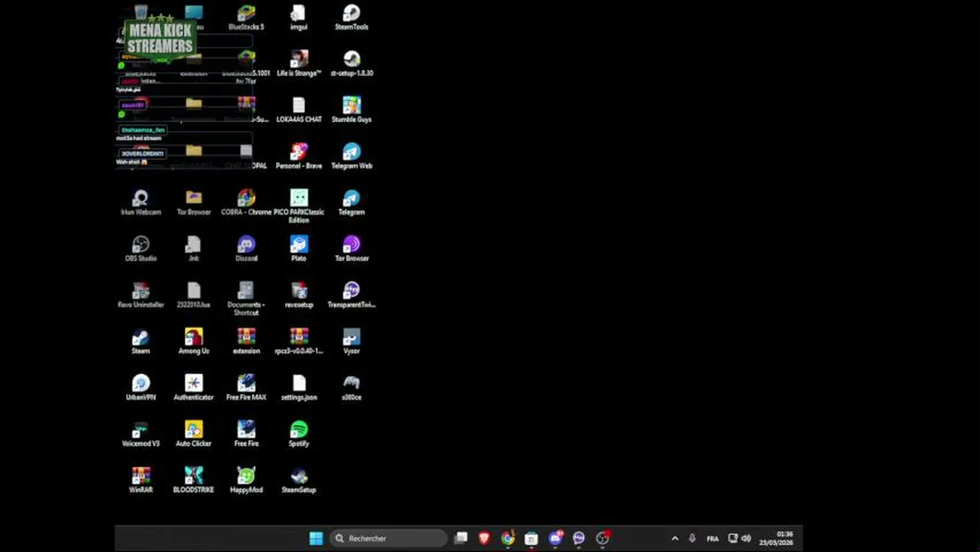Launch the UrbanVPN shortcut
980x552 pixels.
(140, 388)
